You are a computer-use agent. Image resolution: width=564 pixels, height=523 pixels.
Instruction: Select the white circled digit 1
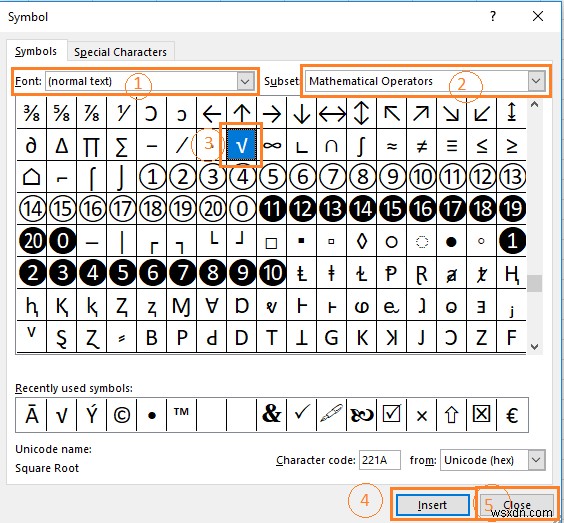[152, 177]
